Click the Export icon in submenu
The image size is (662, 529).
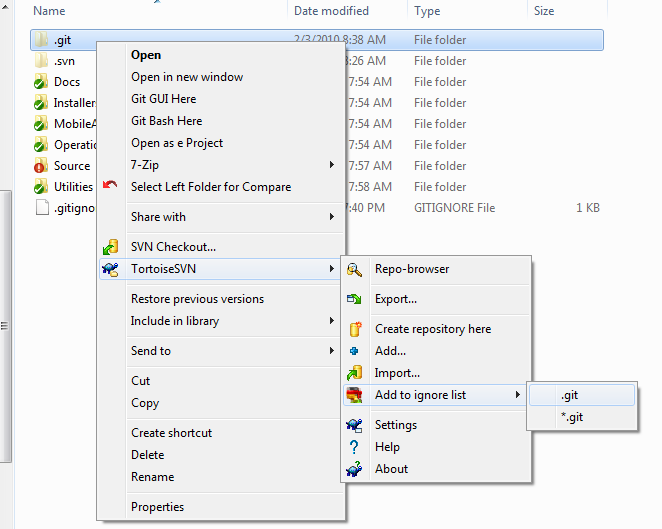click(x=354, y=299)
